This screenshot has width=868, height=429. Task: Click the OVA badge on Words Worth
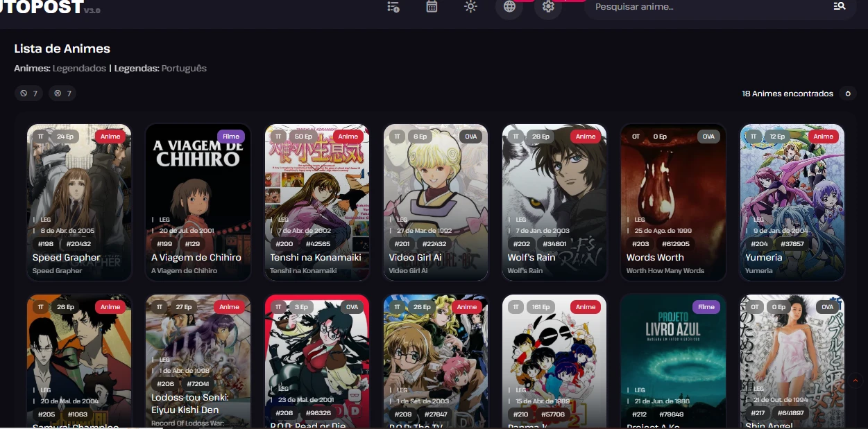(708, 137)
